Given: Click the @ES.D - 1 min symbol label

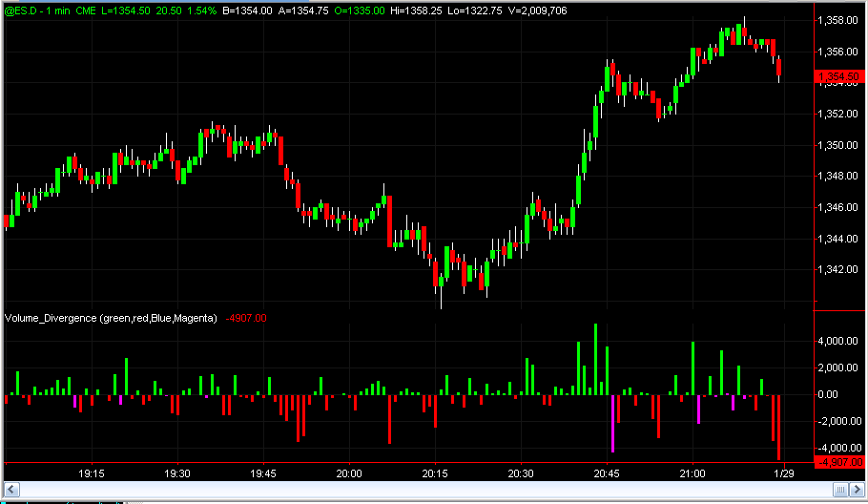Looking at the screenshot, I should [36, 10].
